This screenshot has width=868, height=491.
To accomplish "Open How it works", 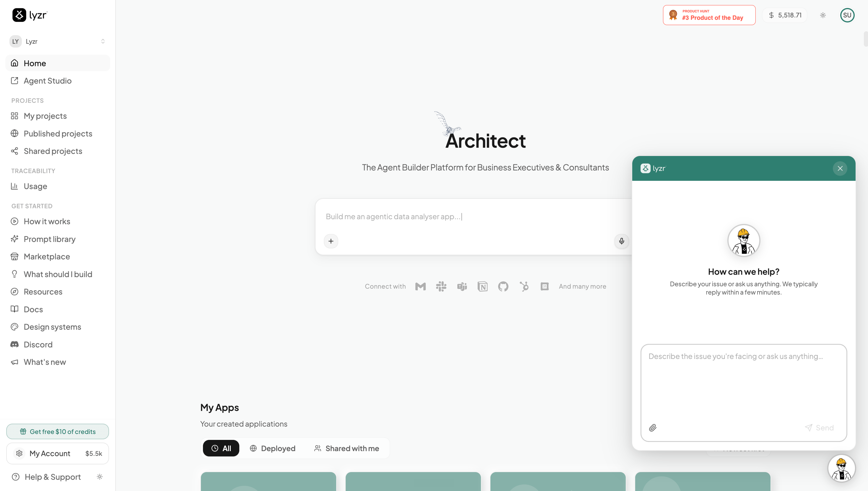I will click(x=58, y=221).
